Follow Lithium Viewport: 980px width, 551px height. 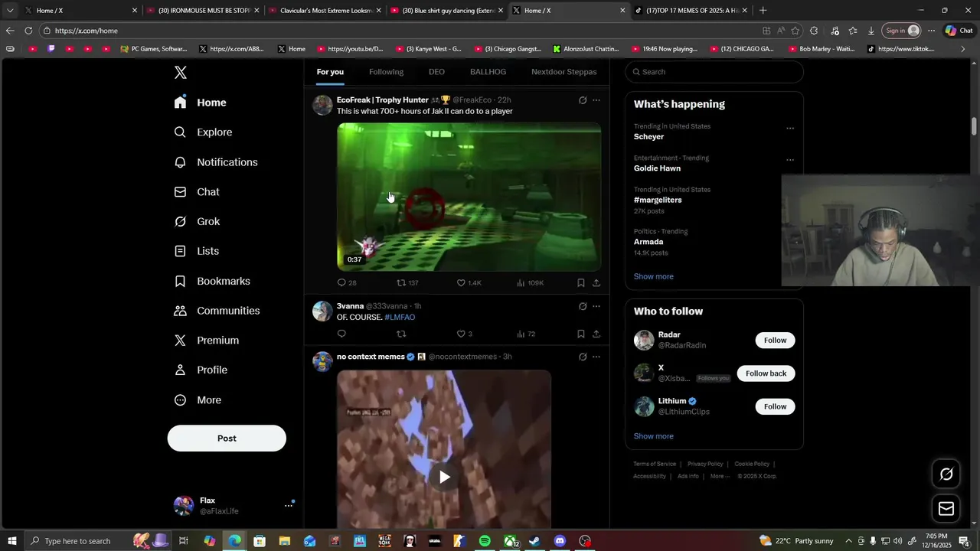pos(775,406)
